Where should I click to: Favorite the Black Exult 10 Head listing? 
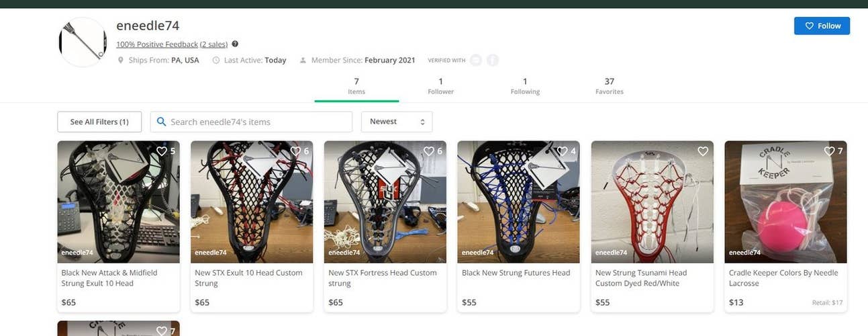(x=162, y=151)
